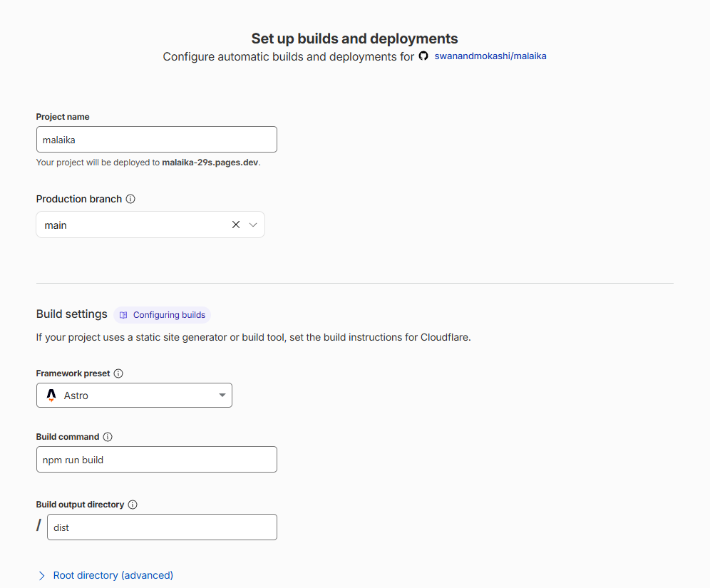Open the swanandmokashi/malaika repository link

[x=490, y=56]
